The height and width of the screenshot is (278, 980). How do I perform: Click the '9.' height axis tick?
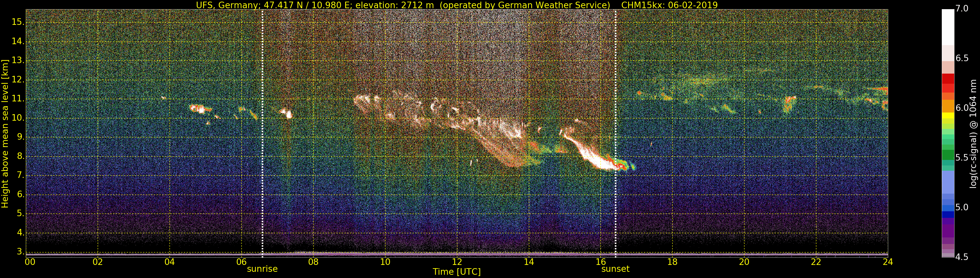click(20, 137)
